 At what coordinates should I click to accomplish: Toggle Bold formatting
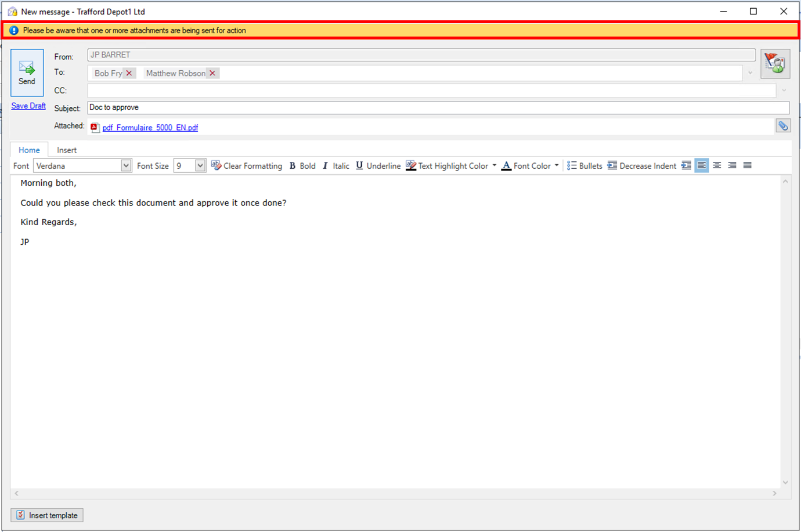[302, 165]
